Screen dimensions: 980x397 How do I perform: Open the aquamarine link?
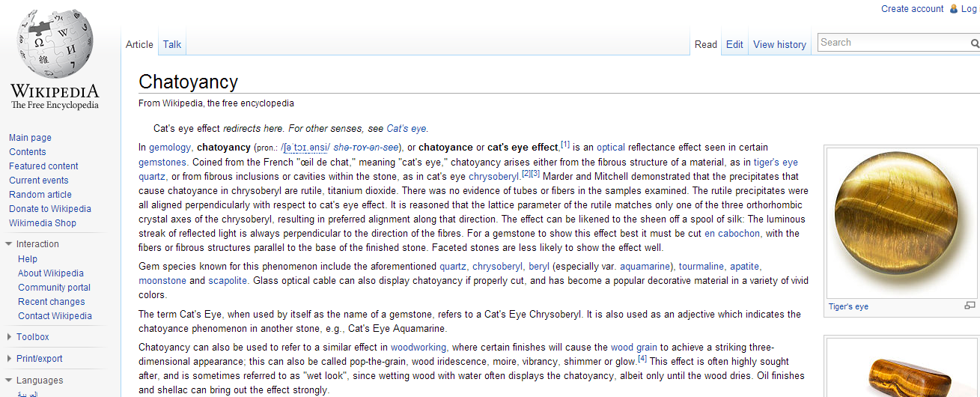pyautogui.click(x=645, y=267)
